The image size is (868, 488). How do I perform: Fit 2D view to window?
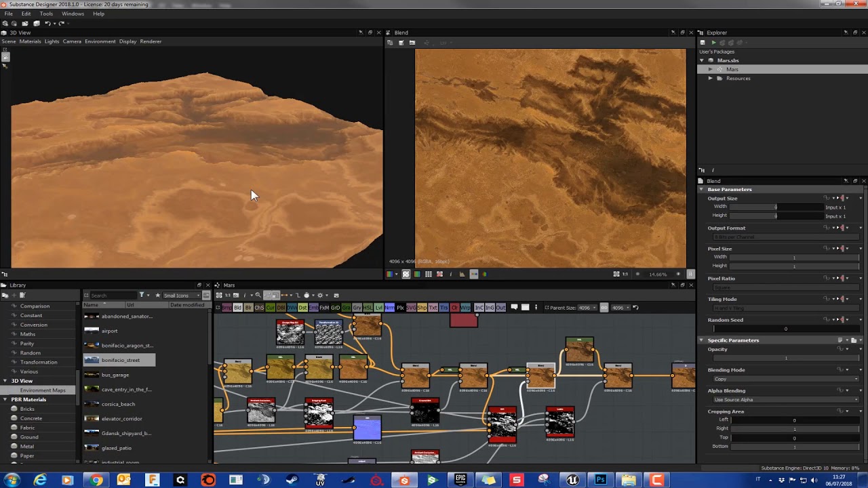pyautogui.click(x=616, y=274)
